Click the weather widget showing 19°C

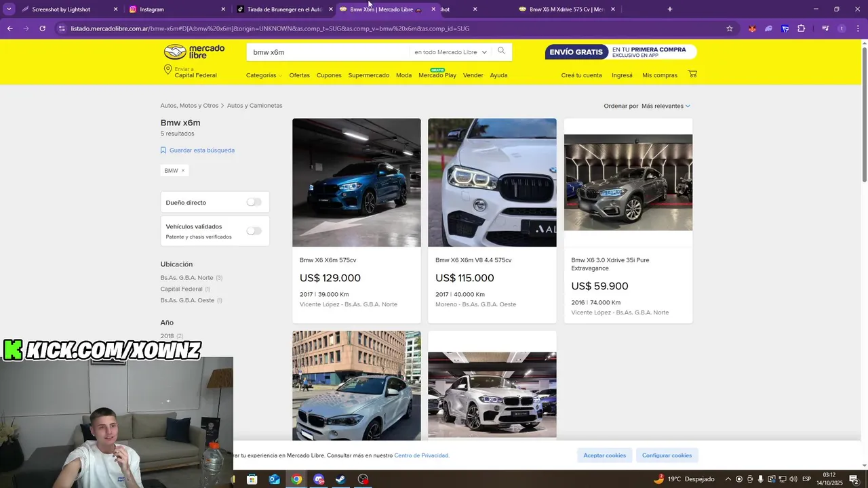pyautogui.click(x=684, y=479)
